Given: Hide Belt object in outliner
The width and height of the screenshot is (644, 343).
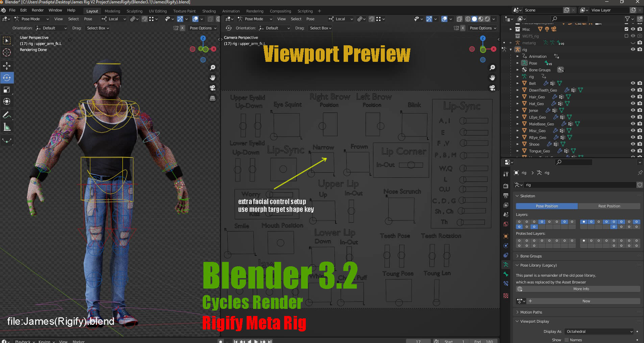Looking at the screenshot, I should (x=633, y=83).
